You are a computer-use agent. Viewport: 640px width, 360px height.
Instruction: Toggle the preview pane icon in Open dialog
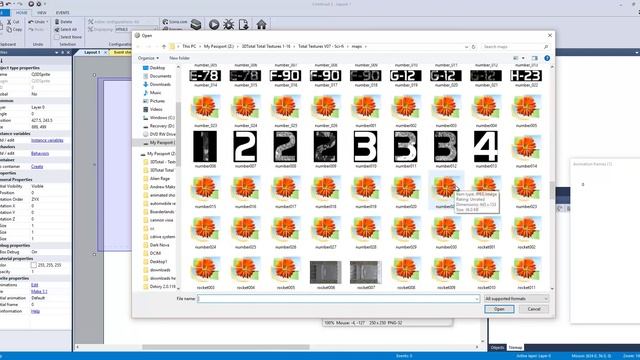[x=535, y=58]
